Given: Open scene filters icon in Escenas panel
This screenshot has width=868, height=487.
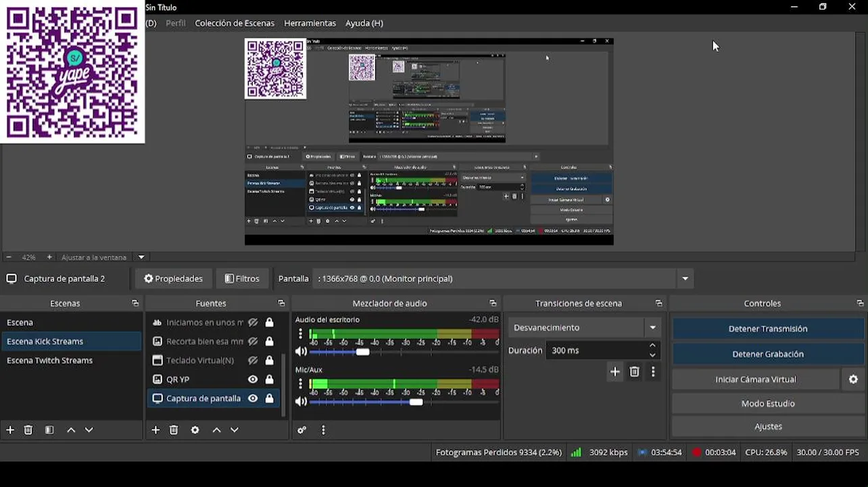Looking at the screenshot, I should click(x=49, y=430).
